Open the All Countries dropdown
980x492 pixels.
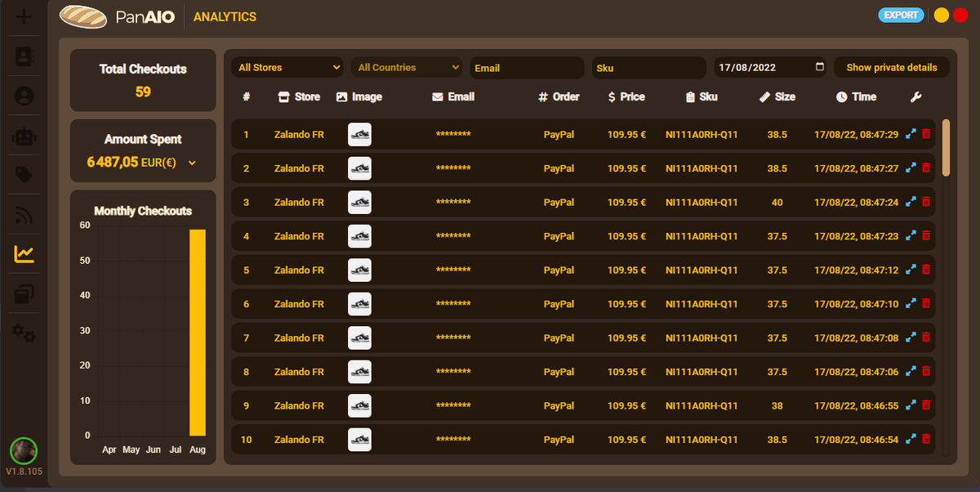tap(408, 68)
